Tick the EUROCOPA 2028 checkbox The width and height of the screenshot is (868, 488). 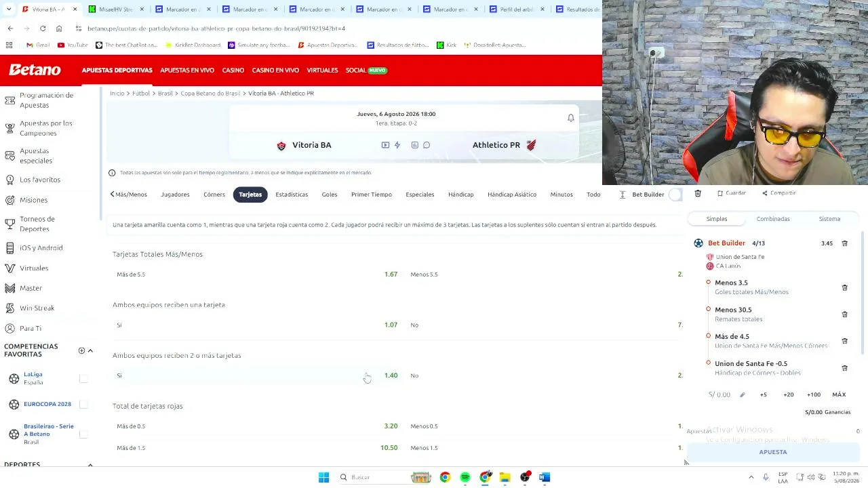coord(83,404)
